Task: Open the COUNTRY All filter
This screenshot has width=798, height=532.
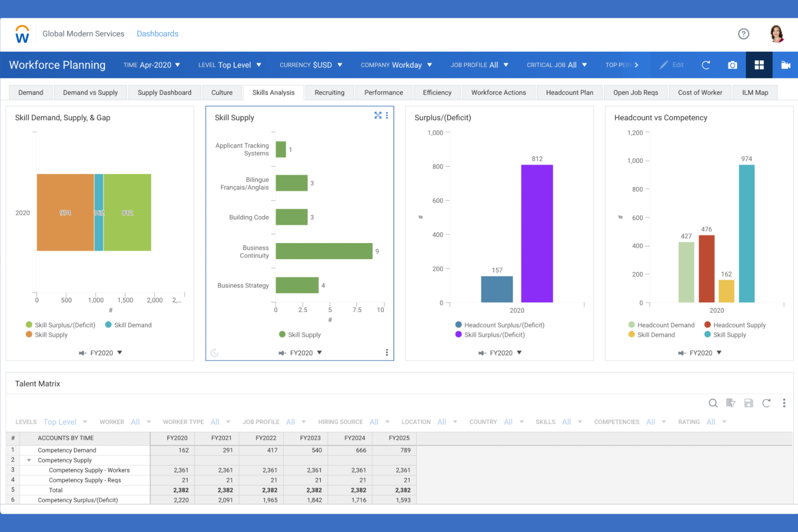Action: 497,422
